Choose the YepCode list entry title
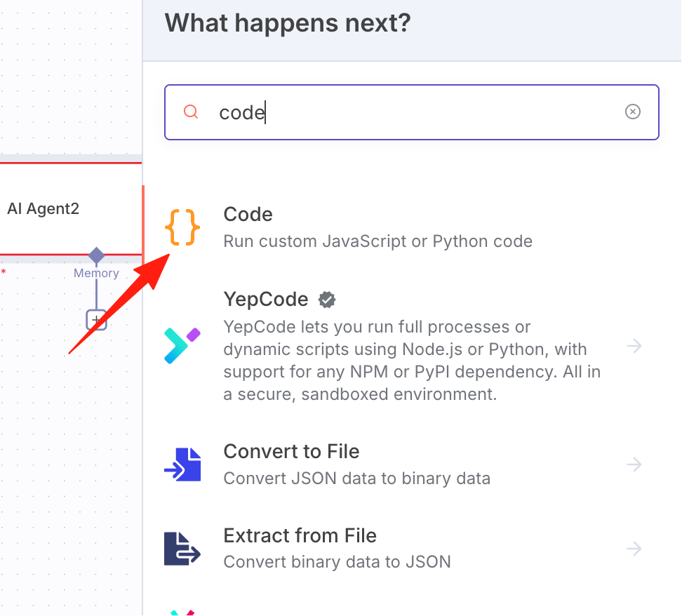 (266, 300)
